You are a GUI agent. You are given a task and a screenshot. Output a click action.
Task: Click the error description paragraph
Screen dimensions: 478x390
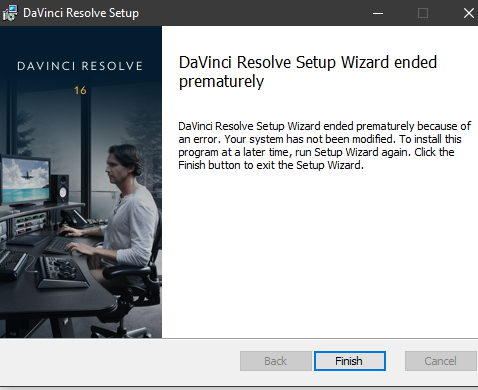coord(324,145)
